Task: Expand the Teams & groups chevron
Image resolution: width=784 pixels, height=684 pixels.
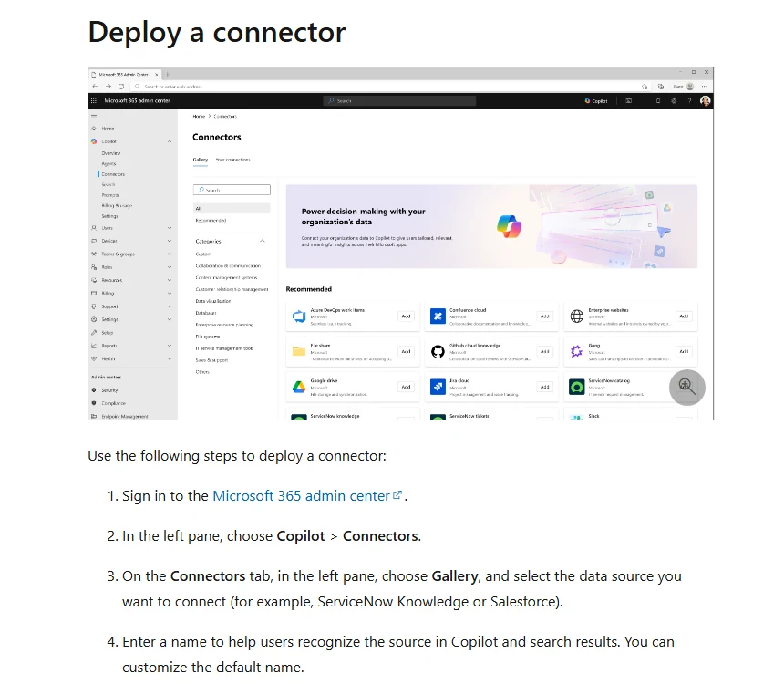Action: [170, 254]
